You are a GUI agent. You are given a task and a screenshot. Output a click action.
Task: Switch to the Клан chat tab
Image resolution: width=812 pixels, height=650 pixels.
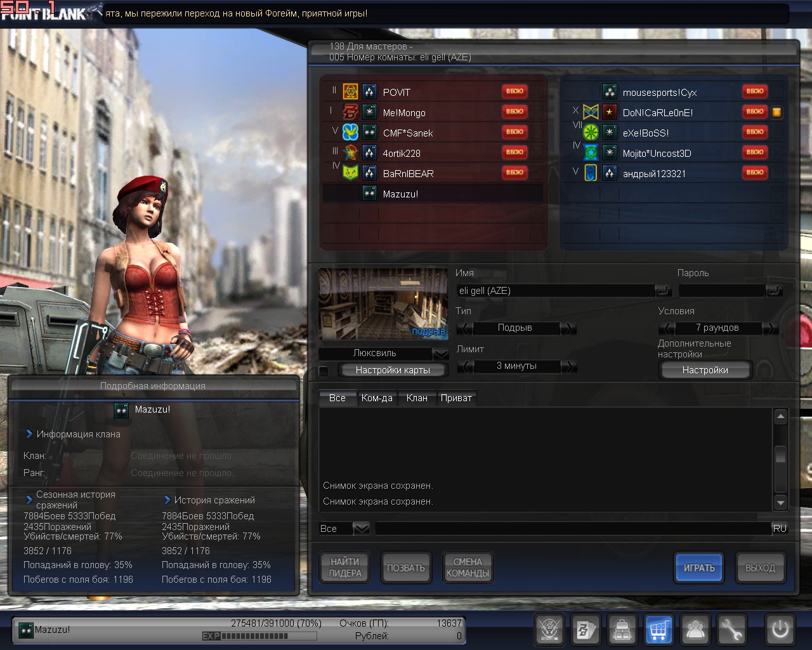417,398
